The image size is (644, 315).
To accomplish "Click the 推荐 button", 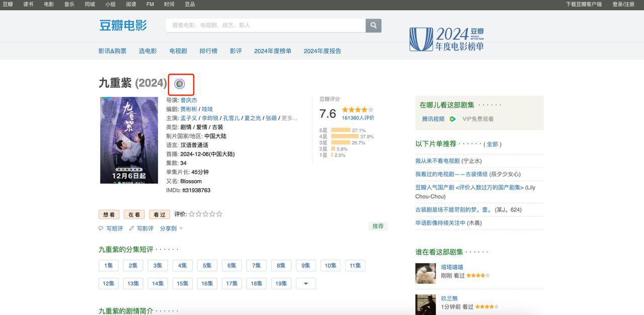I will pyautogui.click(x=378, y=226).
